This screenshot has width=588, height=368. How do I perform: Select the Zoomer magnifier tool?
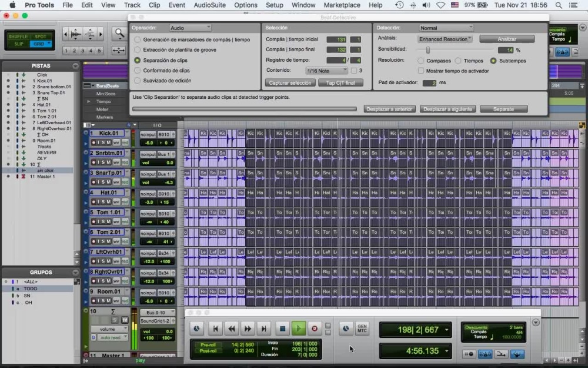pyautogui.click(x=119, y=34)
